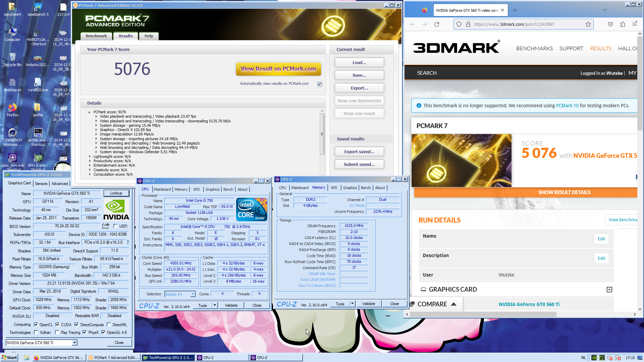Click the Firefox address bar
Screen dimensions: 644x362
tap(523, 24)
